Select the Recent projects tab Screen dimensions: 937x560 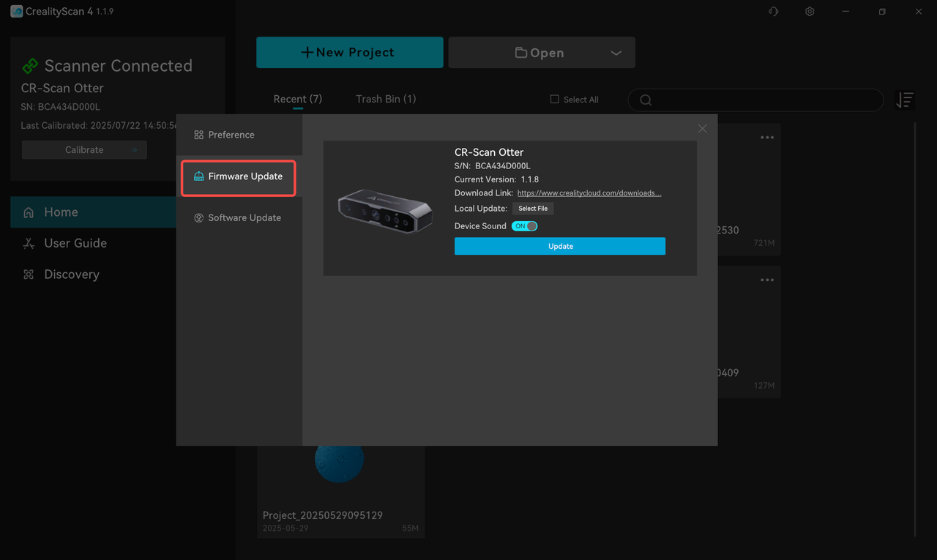pyautogui.click(x=297, y=99)
